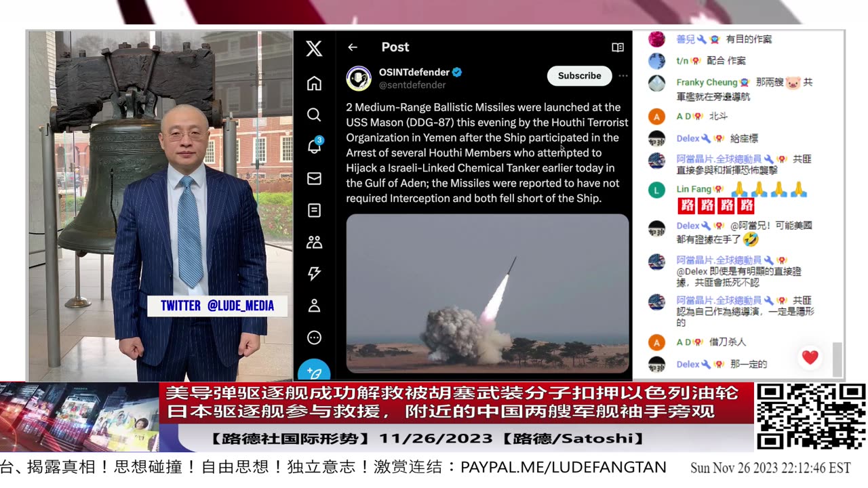Subscribe to OSINTdefender
This screenshot has height=488, width=868.
[x=580, y=76]
